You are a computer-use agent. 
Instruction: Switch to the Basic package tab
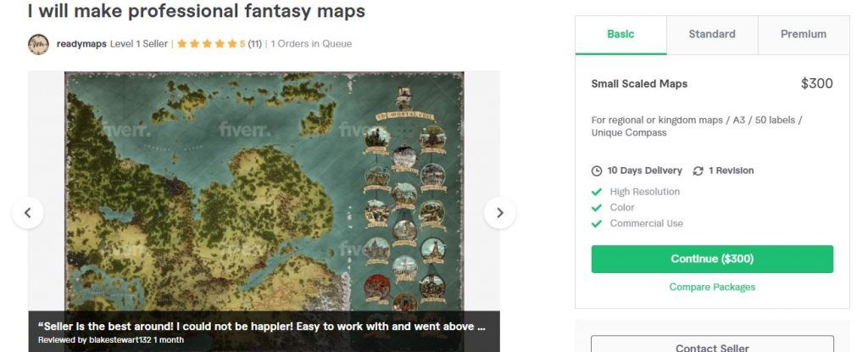620,35
